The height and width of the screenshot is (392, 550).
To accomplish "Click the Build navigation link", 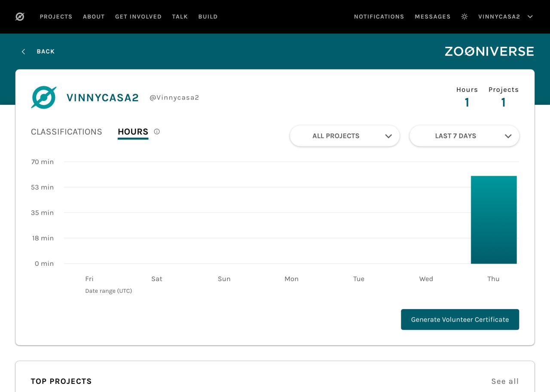I will (208, 17).
